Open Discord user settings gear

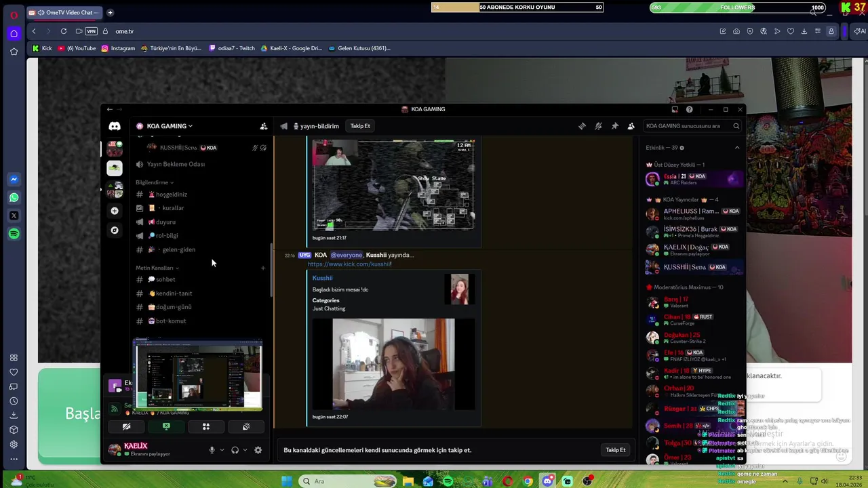(258, 450)
